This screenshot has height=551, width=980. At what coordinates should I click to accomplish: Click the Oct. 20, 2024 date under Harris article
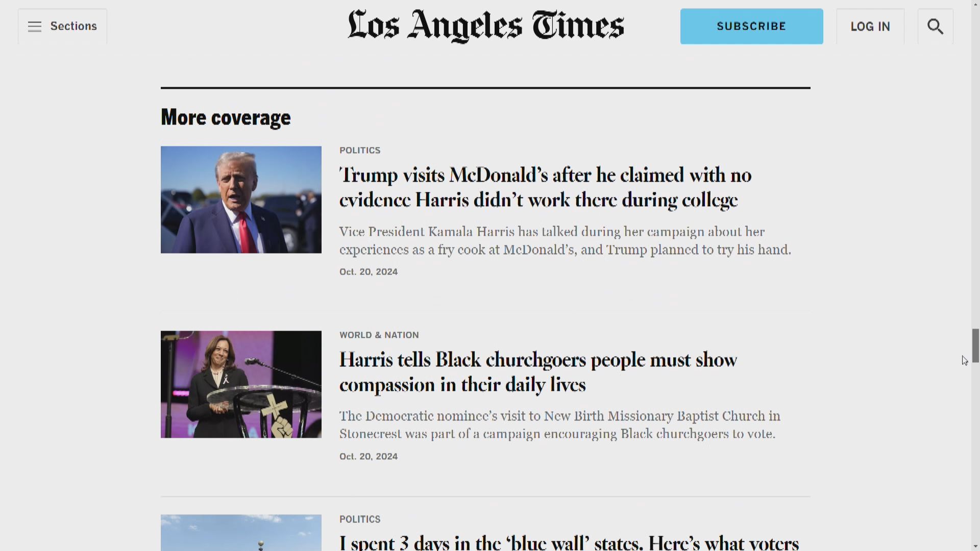[369, 457]
